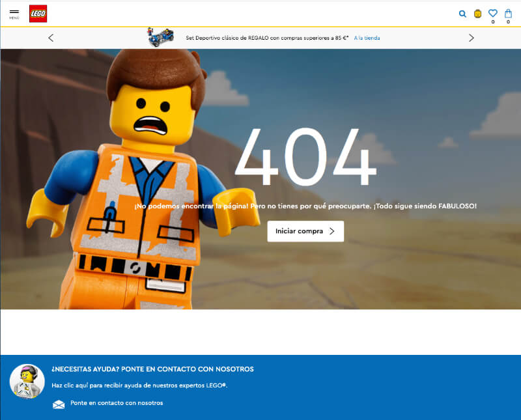Click the envelope contact icon
Screen dimensions: 521x420
pos(59,404)
